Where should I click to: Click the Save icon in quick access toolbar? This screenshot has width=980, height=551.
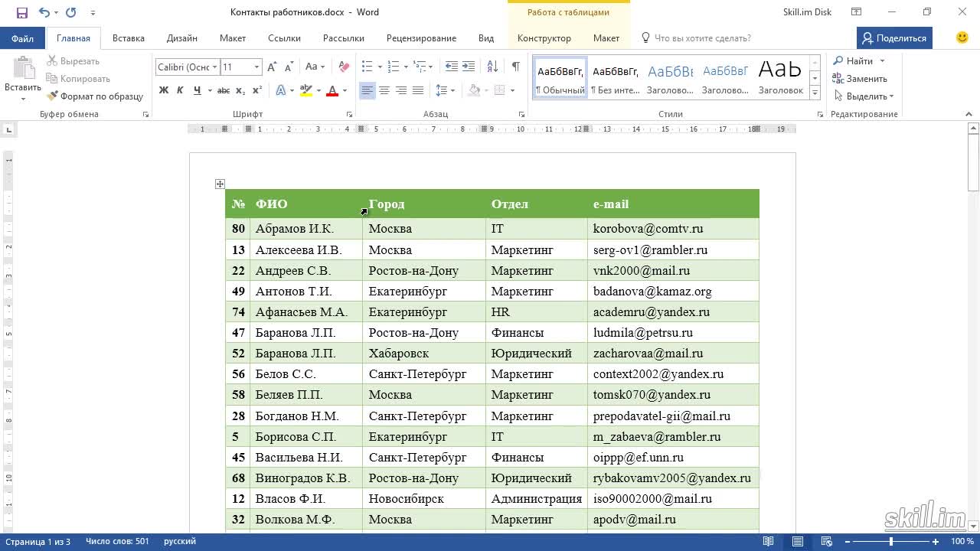click(x=21, y=12)
